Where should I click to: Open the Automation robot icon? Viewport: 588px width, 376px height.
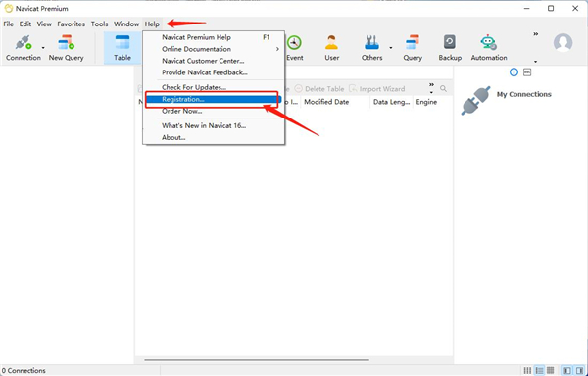click(489, 48)
